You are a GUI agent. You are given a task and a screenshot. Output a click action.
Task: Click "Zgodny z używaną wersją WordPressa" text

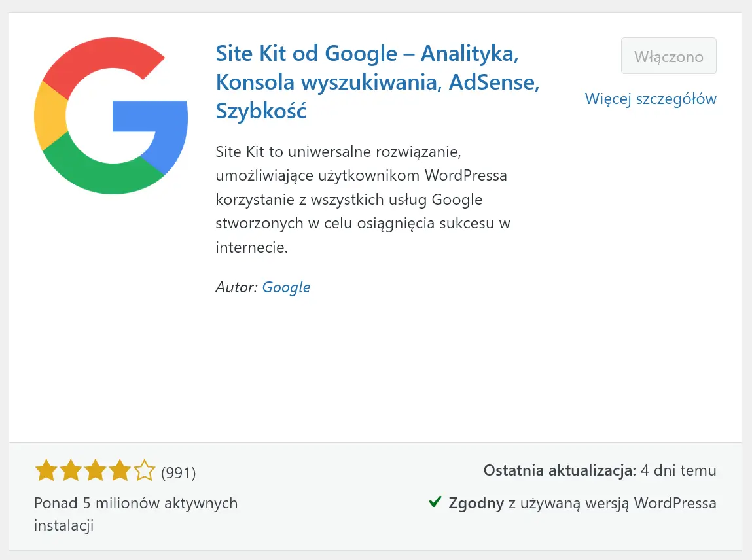coord(582,502)
